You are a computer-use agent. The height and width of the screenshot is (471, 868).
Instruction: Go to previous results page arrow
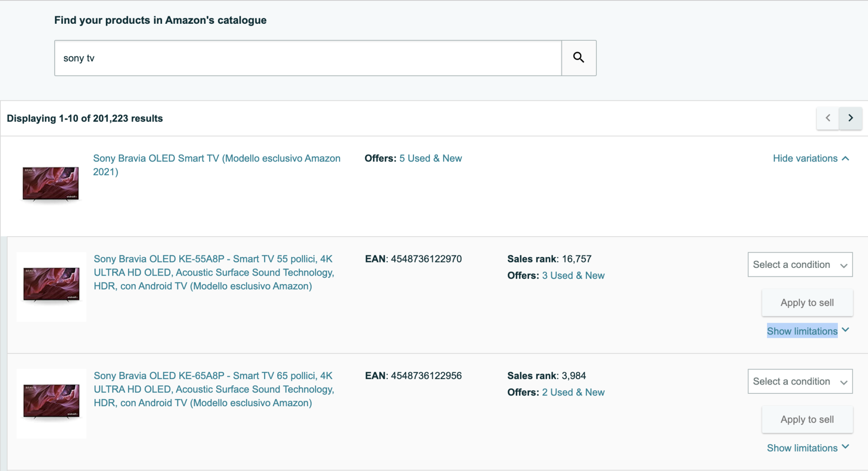tap(828, 118)
